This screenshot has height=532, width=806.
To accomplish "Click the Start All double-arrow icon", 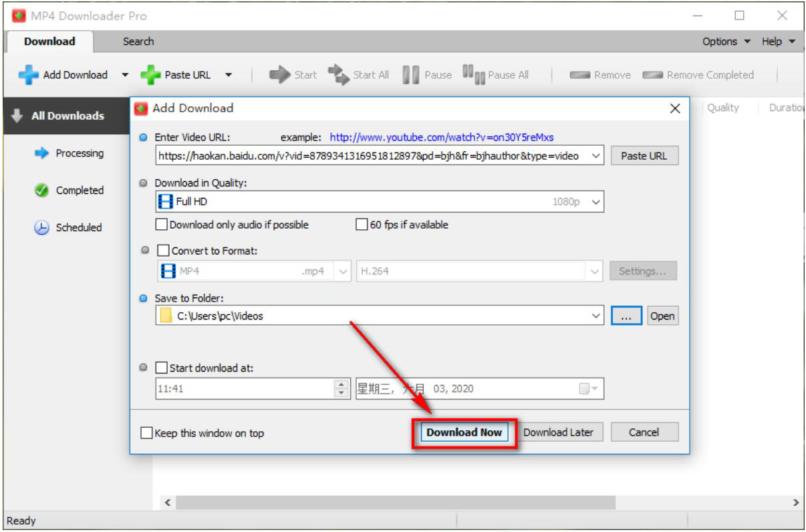I will 339,75.
